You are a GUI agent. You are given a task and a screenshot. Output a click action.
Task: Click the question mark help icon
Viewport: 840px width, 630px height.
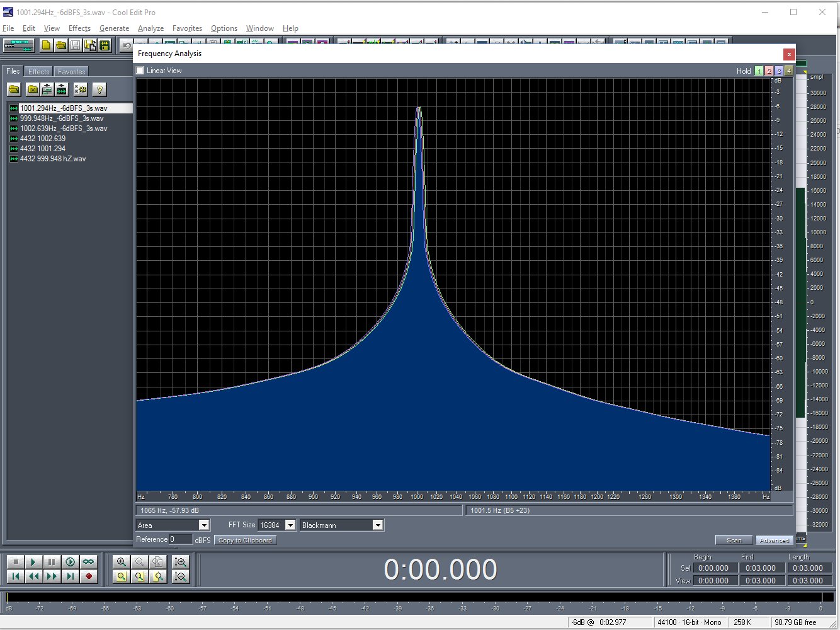pyautogui.click(x=99, y=89)
